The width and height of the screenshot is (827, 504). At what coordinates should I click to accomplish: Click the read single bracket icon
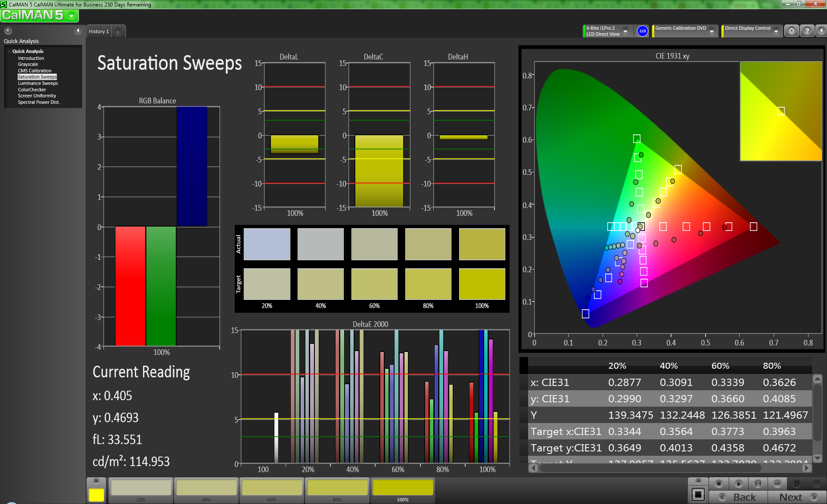coord(758,483)
